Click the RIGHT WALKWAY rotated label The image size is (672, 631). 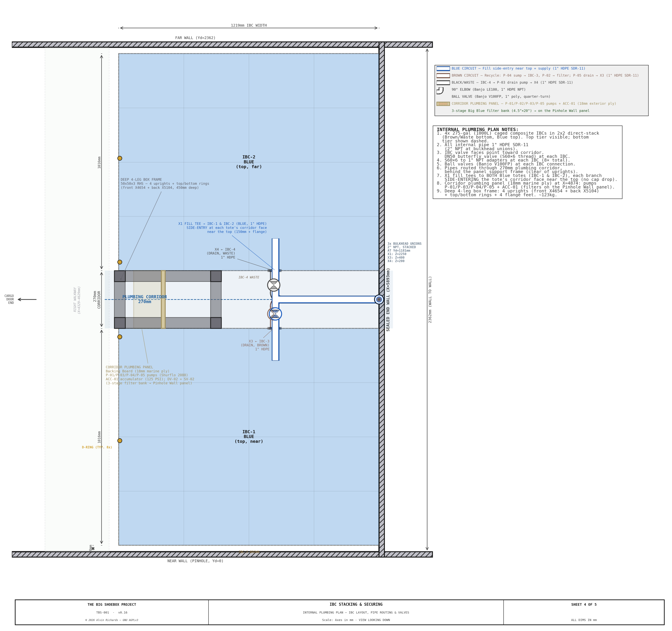(x=77, y=300)
